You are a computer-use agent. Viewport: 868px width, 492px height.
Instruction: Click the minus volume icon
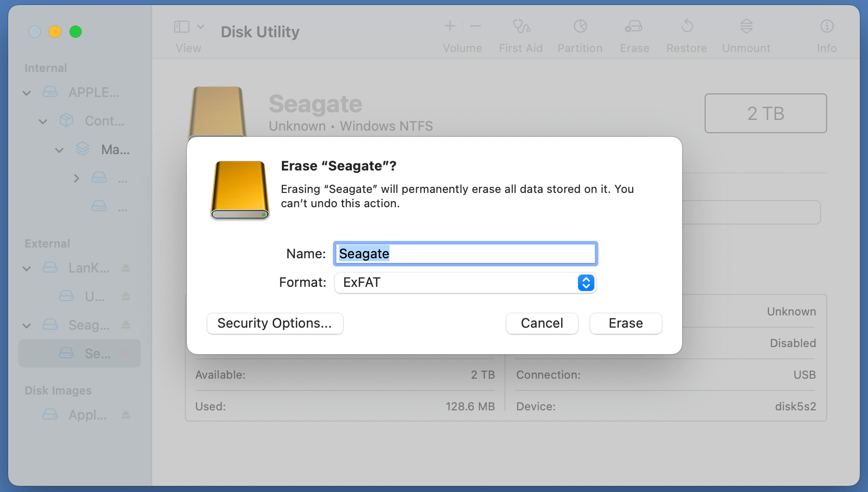point(475,26)
